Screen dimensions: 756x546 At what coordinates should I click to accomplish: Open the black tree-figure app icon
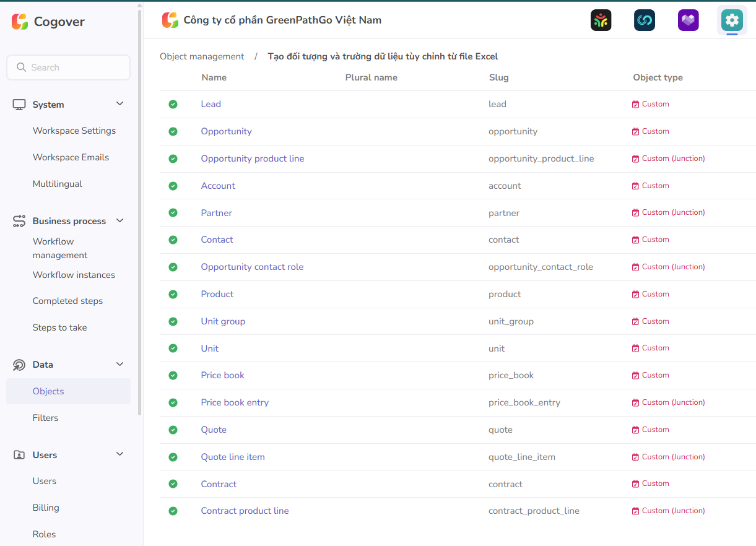(x=601, y=20)
